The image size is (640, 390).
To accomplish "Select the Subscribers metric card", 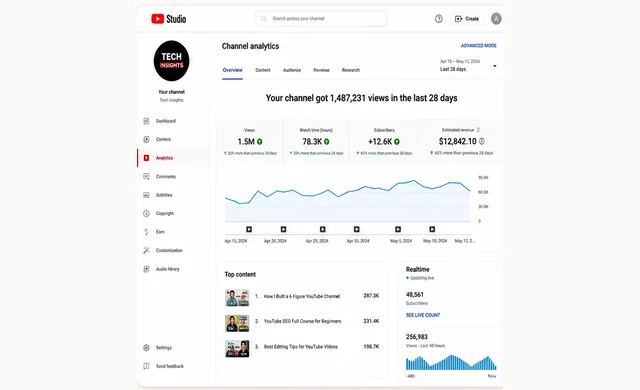I will point(384,142).
